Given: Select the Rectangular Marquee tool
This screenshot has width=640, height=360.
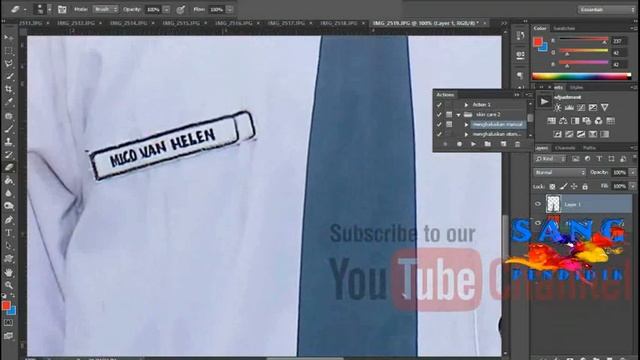Looking at the screenshot, I should pyautogui.click(x=8, y=51).
